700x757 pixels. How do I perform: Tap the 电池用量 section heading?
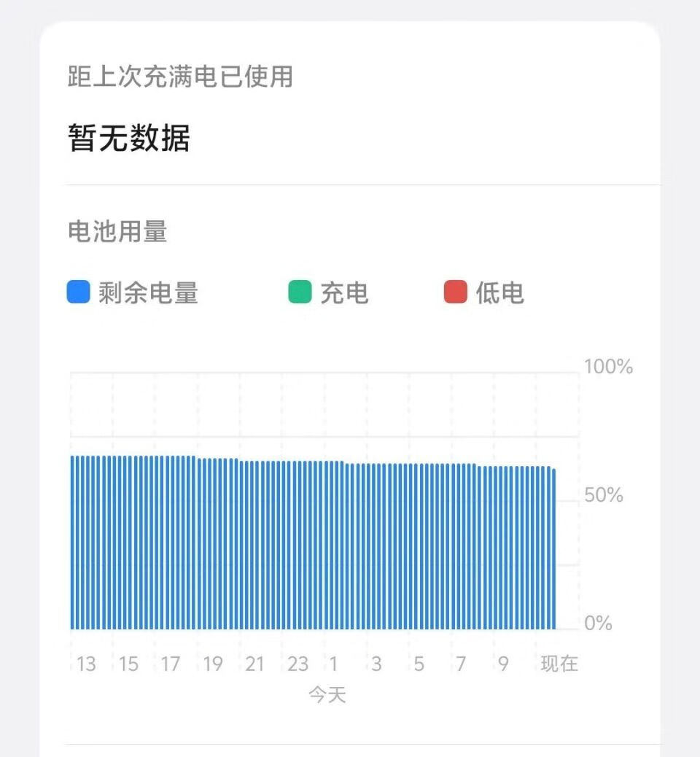117,231
